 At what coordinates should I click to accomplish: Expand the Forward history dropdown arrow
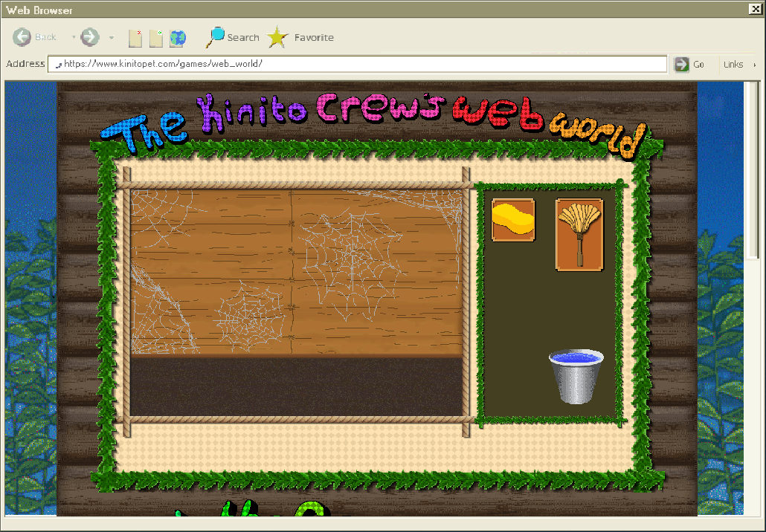pos(111,37)
